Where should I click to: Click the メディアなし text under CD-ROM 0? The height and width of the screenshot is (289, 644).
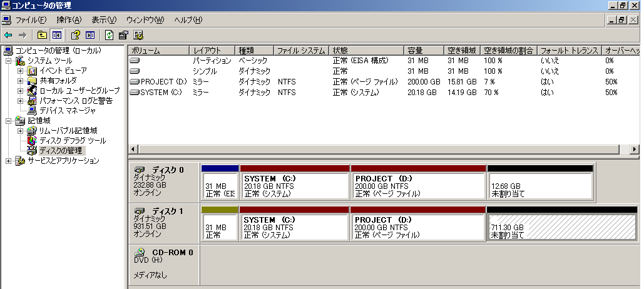pyautogui.click(x=150, y=275)
